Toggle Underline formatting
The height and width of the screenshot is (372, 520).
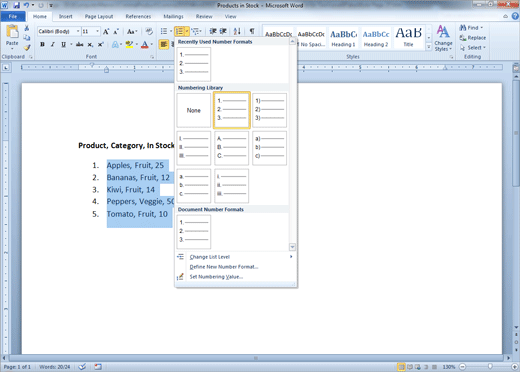pyautogui.click(x=63, y=44)
